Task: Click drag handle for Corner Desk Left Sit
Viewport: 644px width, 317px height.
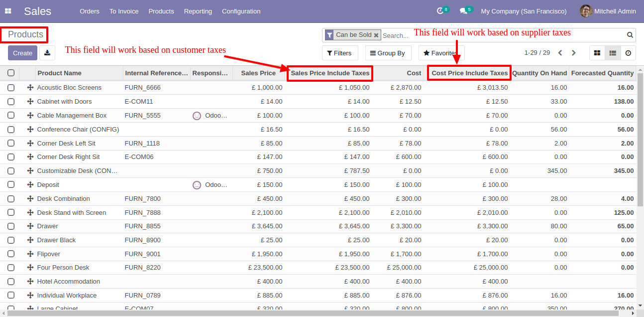Action: pos(30,144)
